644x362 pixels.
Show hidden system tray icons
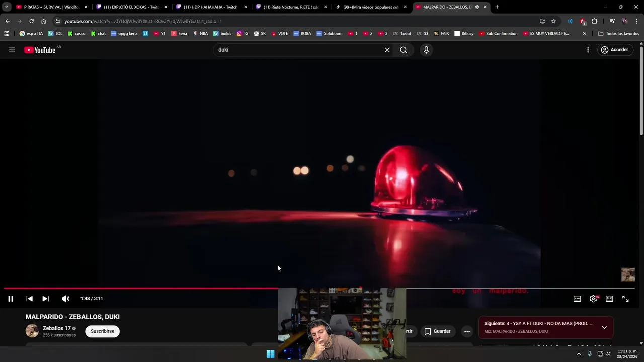click(x=579, y=354)
